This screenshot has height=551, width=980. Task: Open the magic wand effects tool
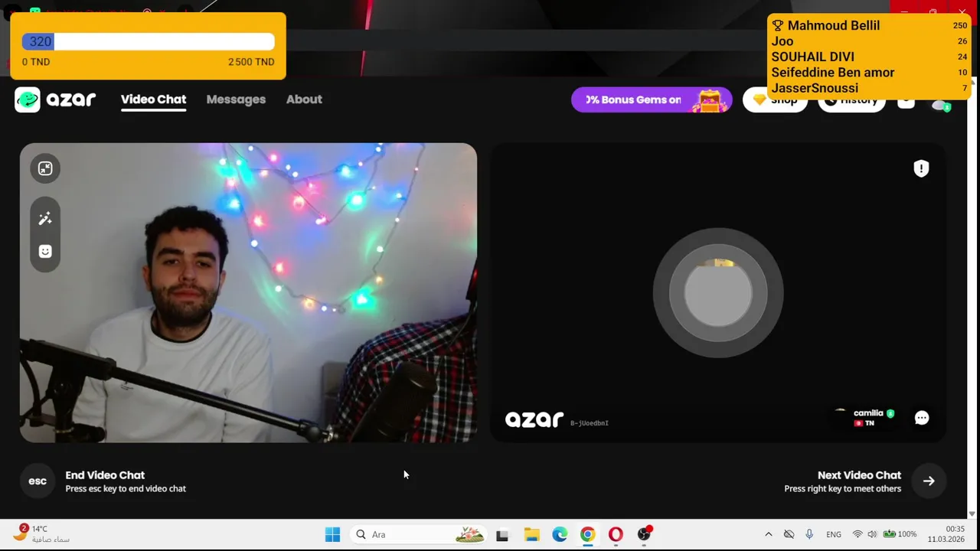tap(45, 219)
